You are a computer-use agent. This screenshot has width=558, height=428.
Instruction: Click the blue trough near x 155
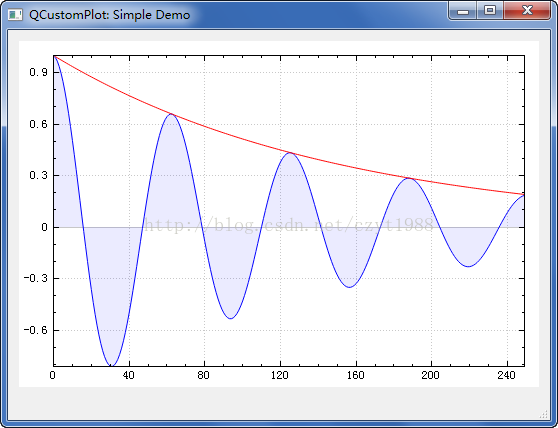(350, 287)
